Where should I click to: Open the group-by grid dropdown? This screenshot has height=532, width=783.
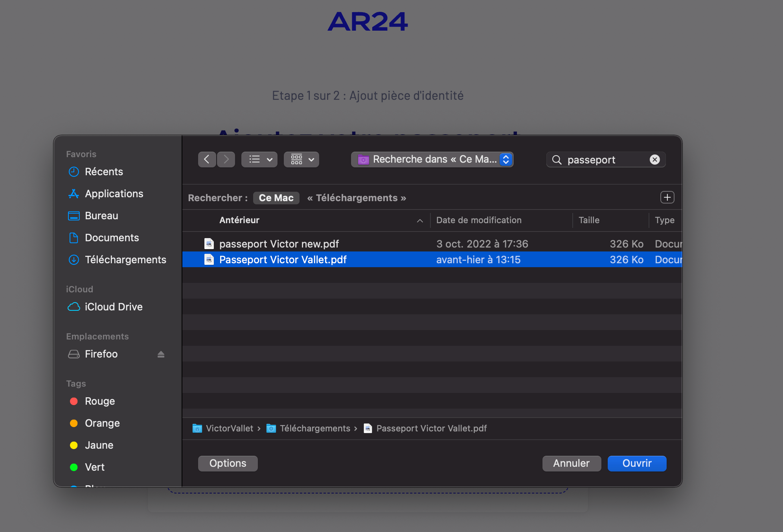coord(301,160)
